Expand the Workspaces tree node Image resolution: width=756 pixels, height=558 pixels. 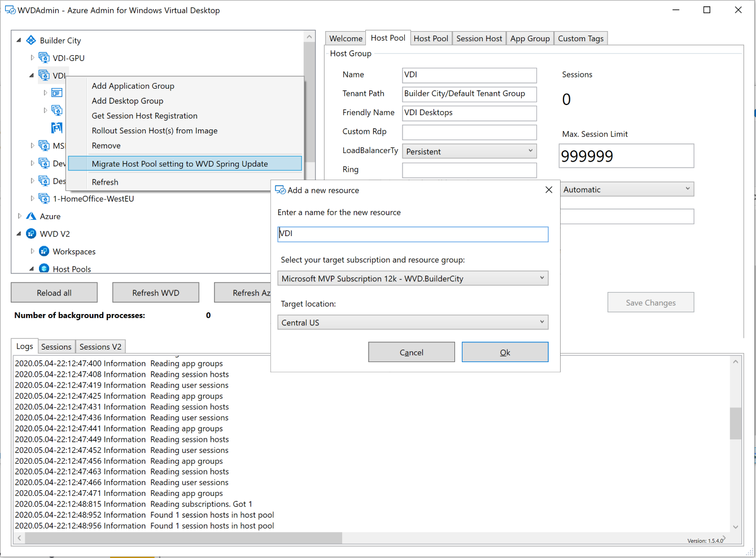click(32, 251)
